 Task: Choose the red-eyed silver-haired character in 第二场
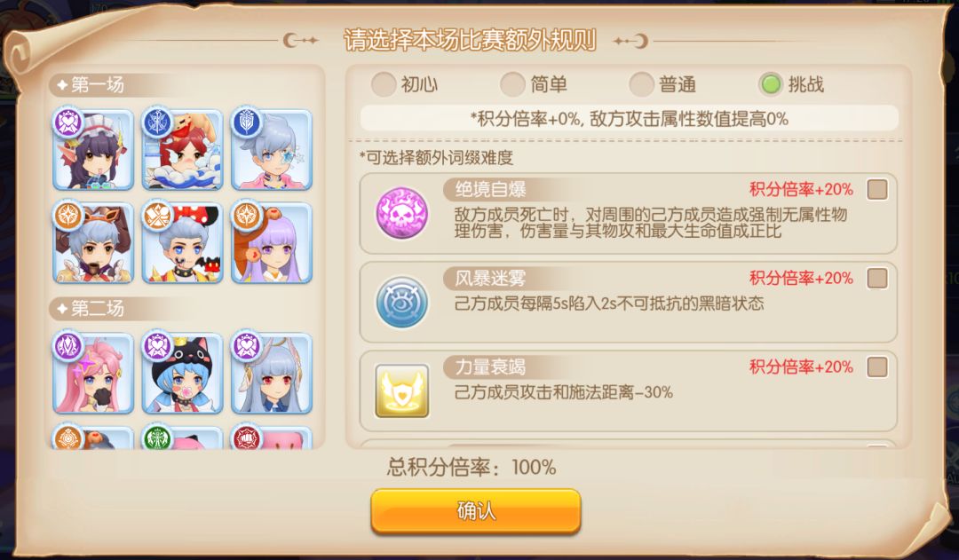(x=272, y=373)
